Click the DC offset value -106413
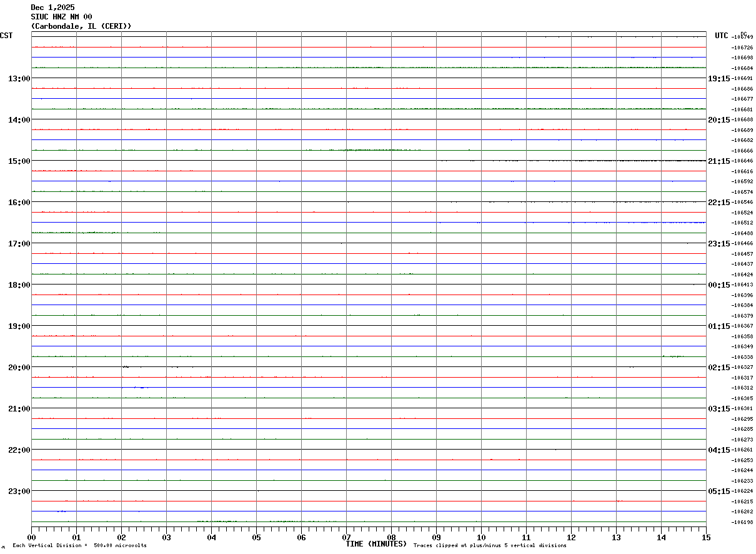 [742, 285]
